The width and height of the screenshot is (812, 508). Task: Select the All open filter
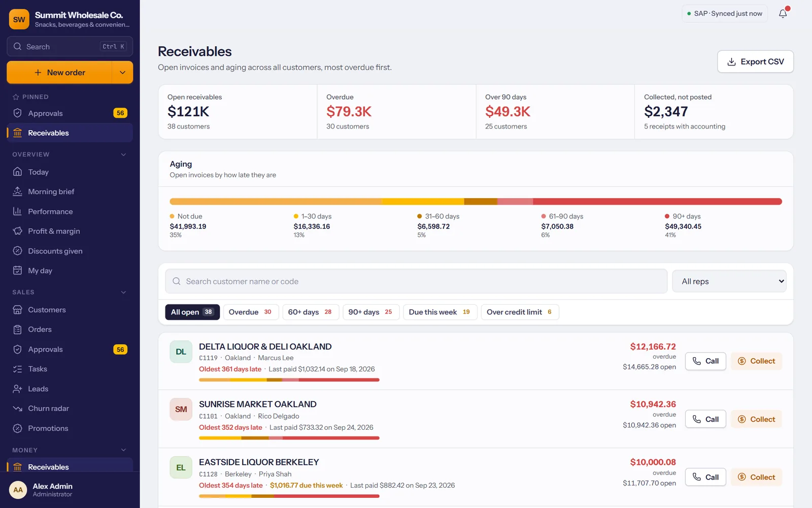tap(192, 312)
